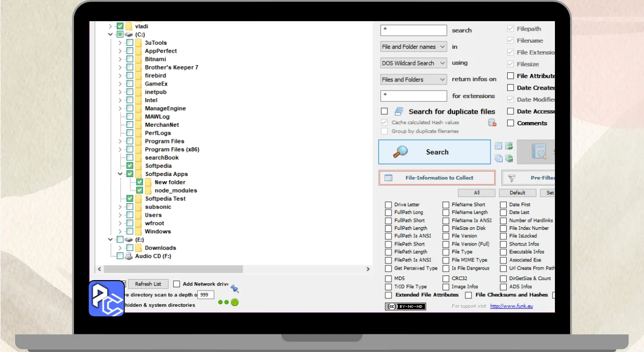Focus the search text field
644x352 pixels.
(x=414, y=30)
